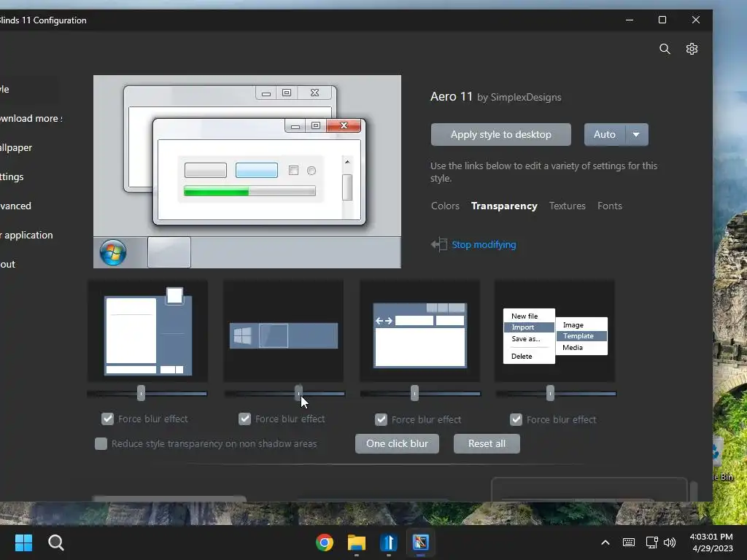Open the Settings sidebar item
This screenshot has width=747, height=560.
click(12, 176)
